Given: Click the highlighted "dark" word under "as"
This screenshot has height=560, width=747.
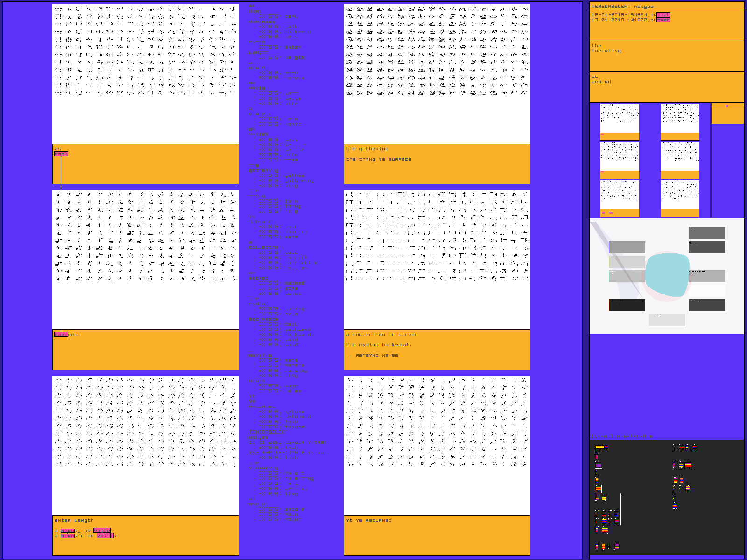Looking at the screenshot, I should click(61, 154).
